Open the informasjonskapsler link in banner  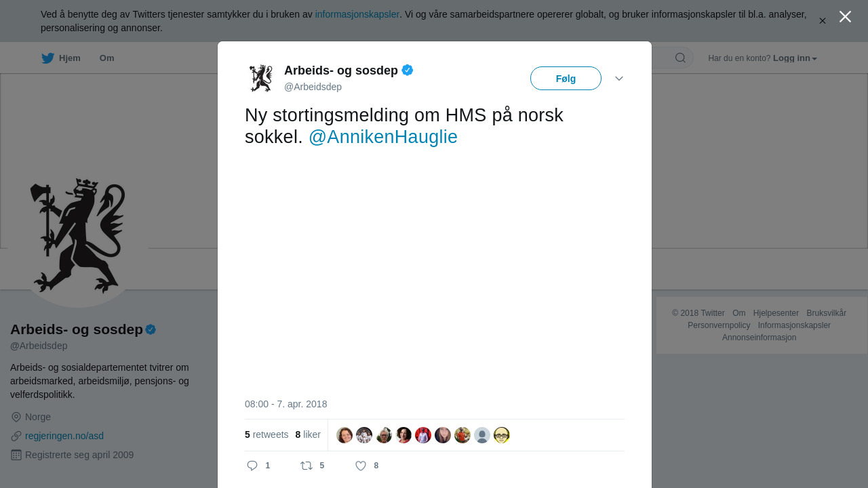click(x=357, y=14)
